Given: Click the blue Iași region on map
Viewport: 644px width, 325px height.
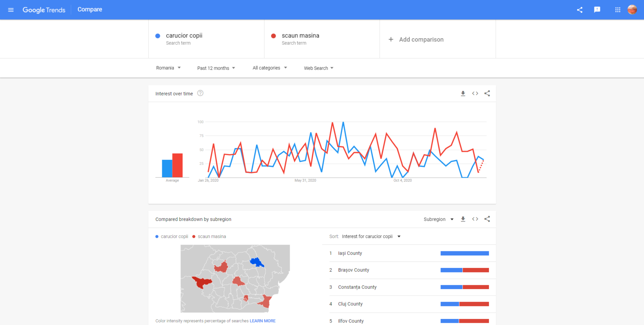Looking at the screenshot, I should point(257,262).
